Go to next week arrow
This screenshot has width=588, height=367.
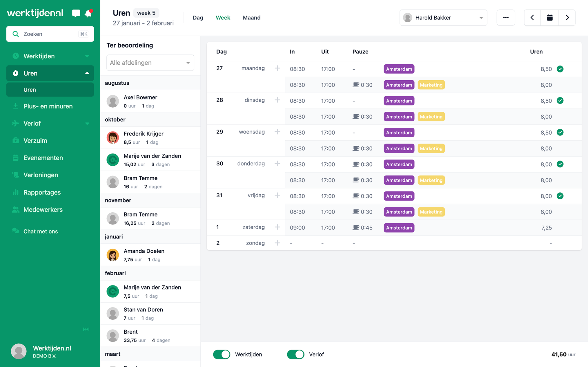pyautogui.click(x=567, y=18)
